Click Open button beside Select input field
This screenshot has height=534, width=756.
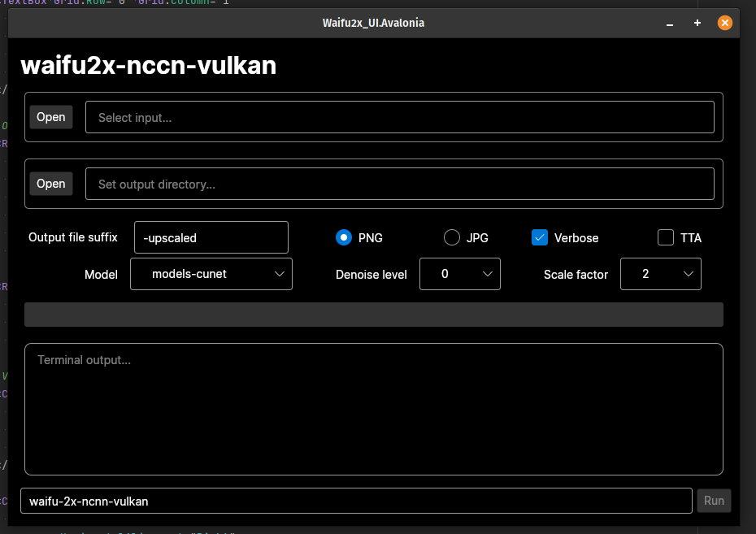[x=51, y=117]
